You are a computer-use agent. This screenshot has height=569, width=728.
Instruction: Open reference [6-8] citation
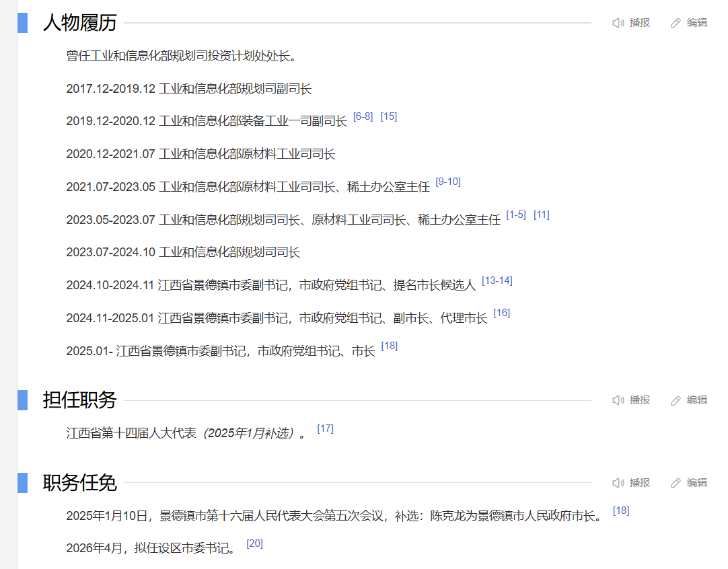tap(363, 116)
